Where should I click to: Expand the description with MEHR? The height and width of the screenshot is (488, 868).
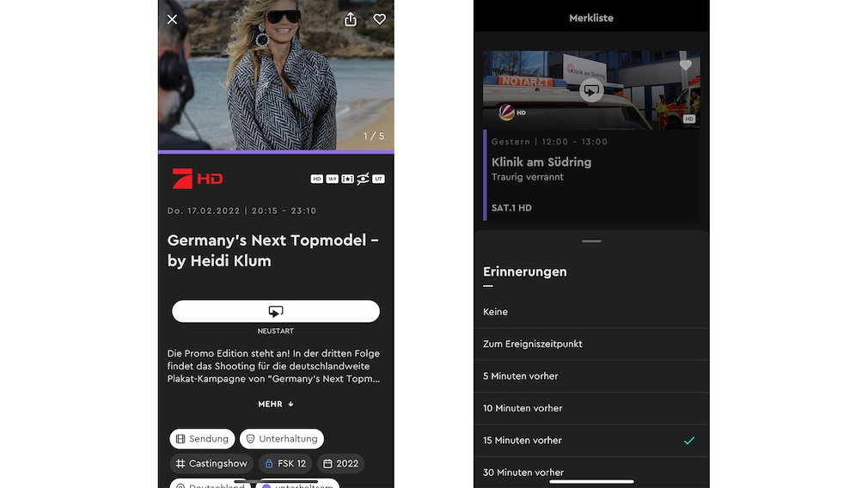pos(276,405)
